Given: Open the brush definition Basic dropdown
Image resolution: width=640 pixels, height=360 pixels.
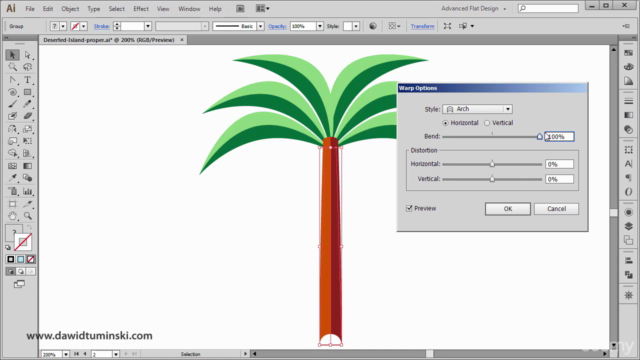Looking at the screenshot, I should (x=260, y=26).
